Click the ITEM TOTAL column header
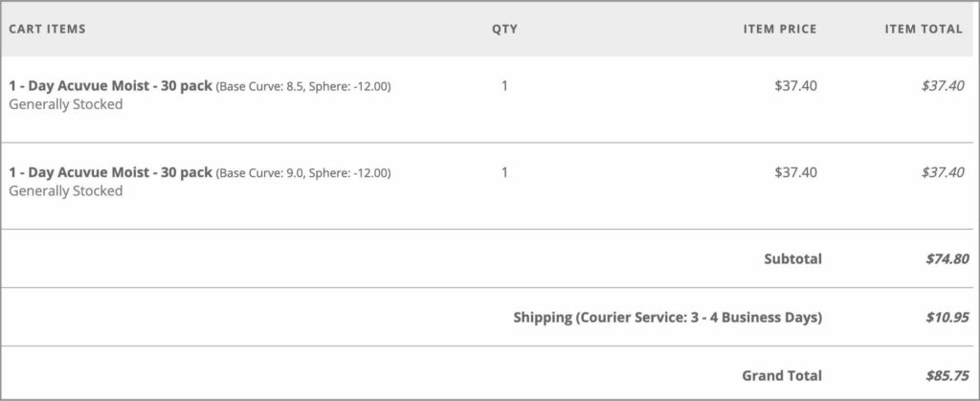Image resolution: width=980 pixels, height=401 pixels. coord(924,29)
